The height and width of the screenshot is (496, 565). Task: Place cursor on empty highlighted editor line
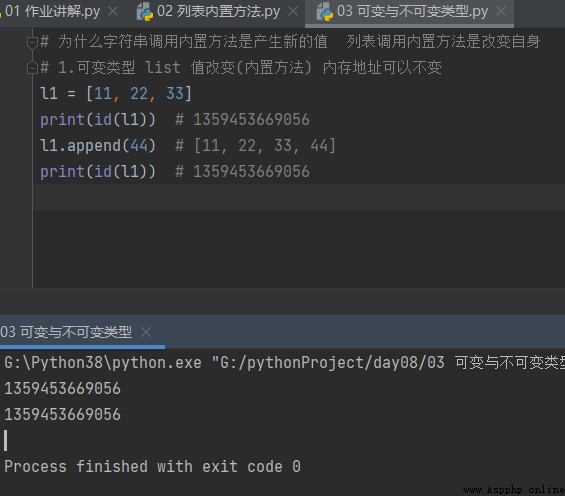pyautogui.click(x=299, y=197)
